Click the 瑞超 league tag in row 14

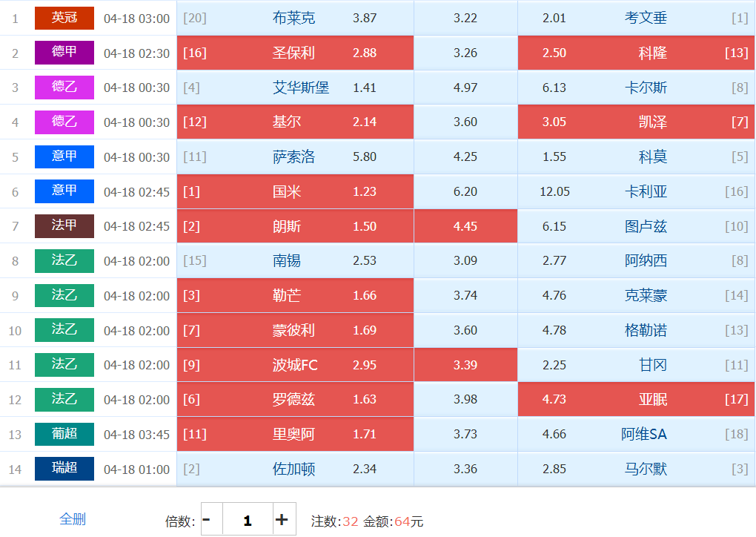click(64, 469)
